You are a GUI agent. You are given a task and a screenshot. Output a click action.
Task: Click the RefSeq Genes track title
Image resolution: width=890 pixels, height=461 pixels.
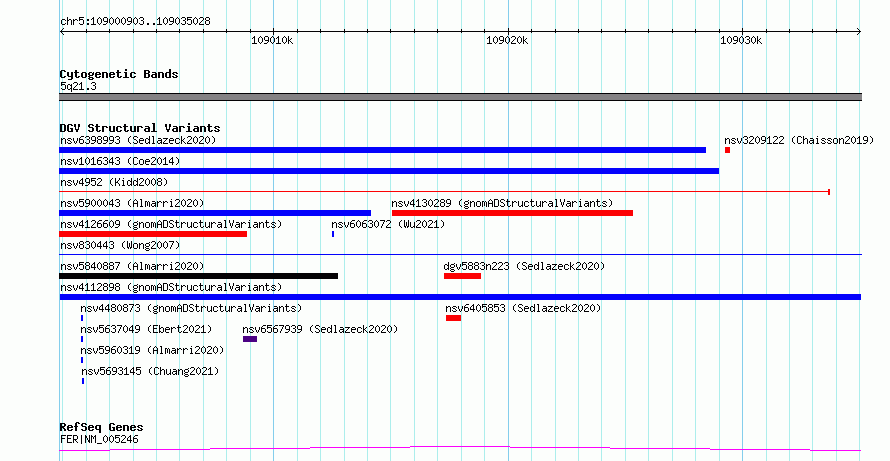click(102, 427)
